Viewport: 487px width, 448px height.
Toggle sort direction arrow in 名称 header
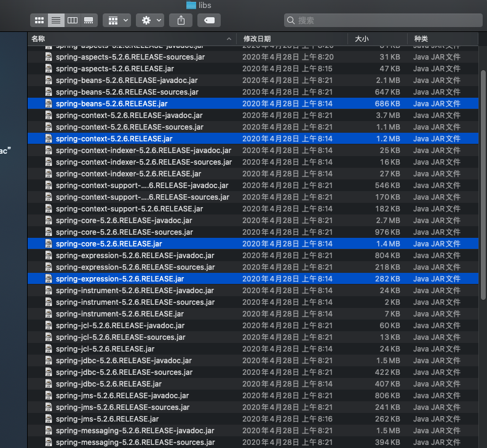[229, 39]
